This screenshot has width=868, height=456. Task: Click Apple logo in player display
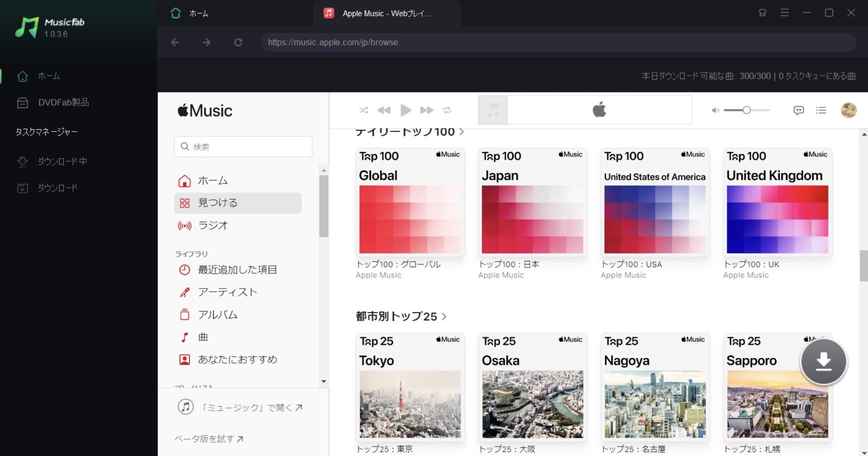point(599,109)
